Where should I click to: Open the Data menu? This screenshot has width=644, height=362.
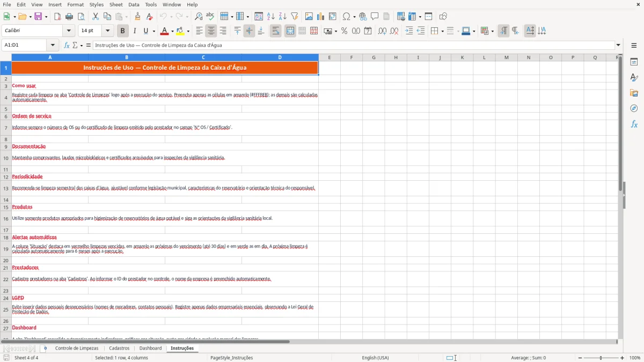(x=134, y=4)
